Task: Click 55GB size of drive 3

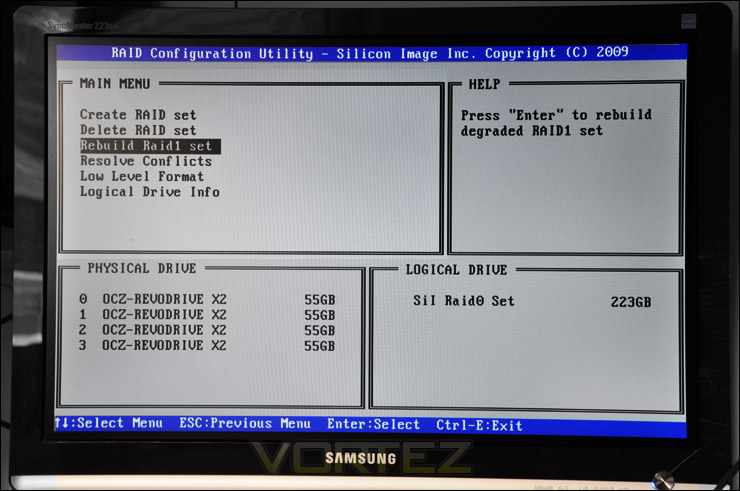Action: point(320,346)
